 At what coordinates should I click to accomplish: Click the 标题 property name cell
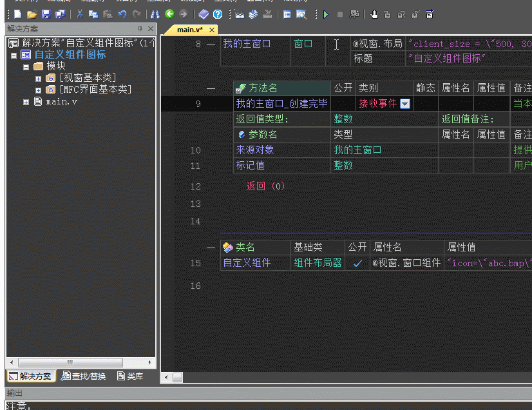pyautogui.click(x=378, y=59)
